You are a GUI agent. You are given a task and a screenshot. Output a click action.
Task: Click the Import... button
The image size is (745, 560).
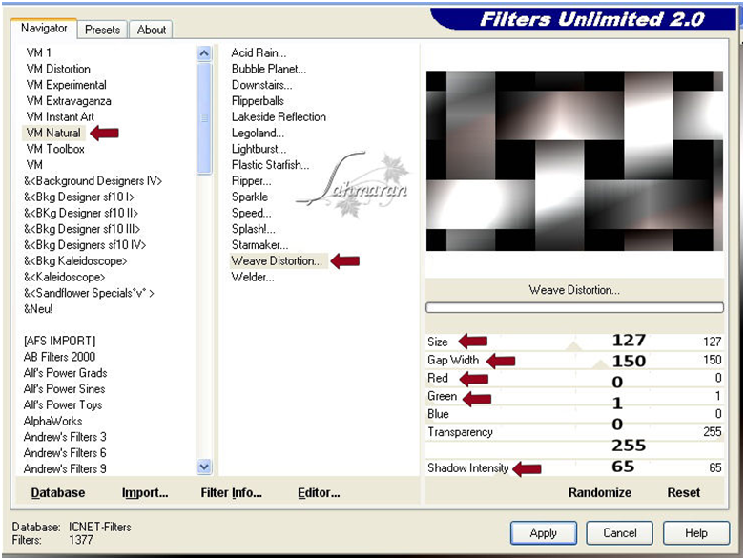145,492
